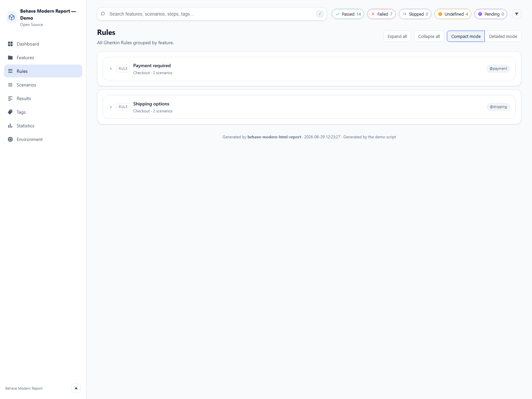Switch to Compact mode
The width and height of the screenshot is (532, 399).
coord(466,36)
